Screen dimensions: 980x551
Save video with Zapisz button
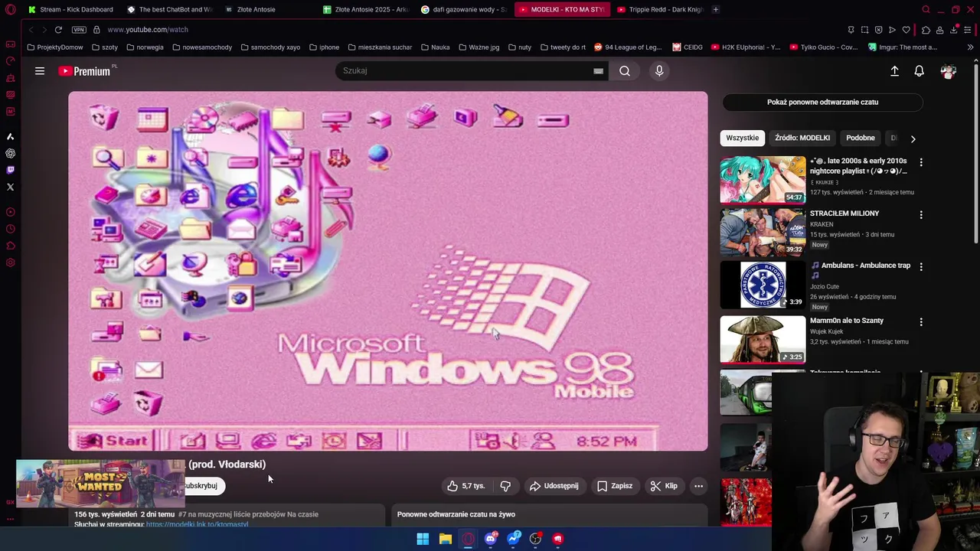coord(615,486)
